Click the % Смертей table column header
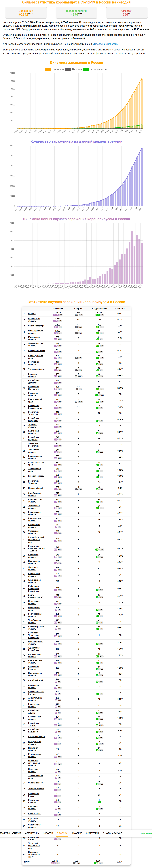 [120, 308]
